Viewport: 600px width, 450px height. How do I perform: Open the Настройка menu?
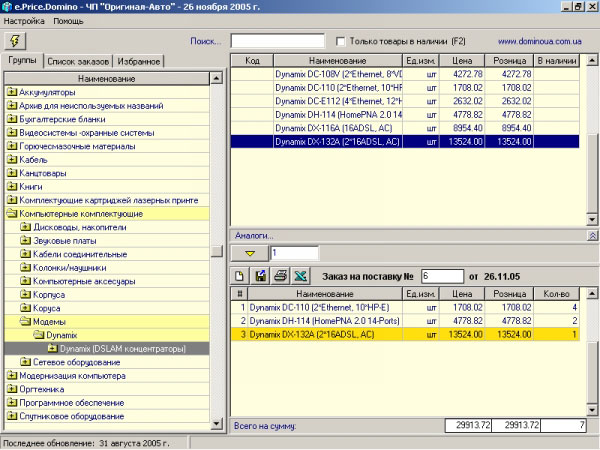(24, 21)
